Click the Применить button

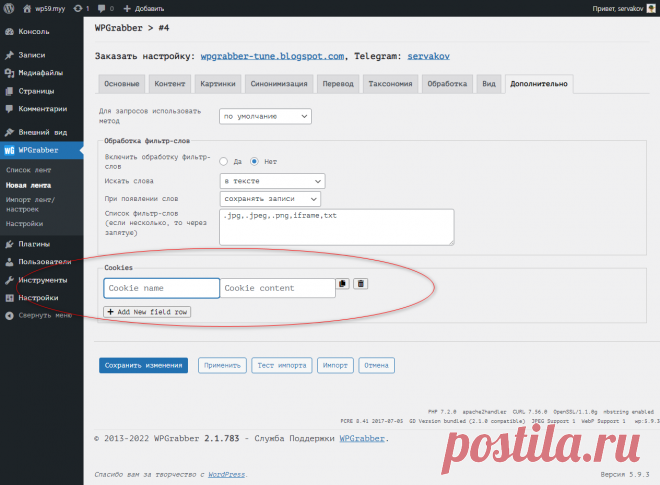tap(222, 365)
